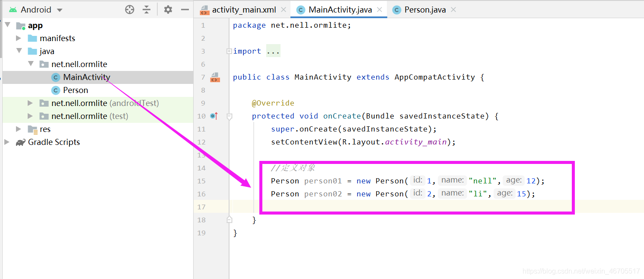Open project panel settings gear

(168, 10)
